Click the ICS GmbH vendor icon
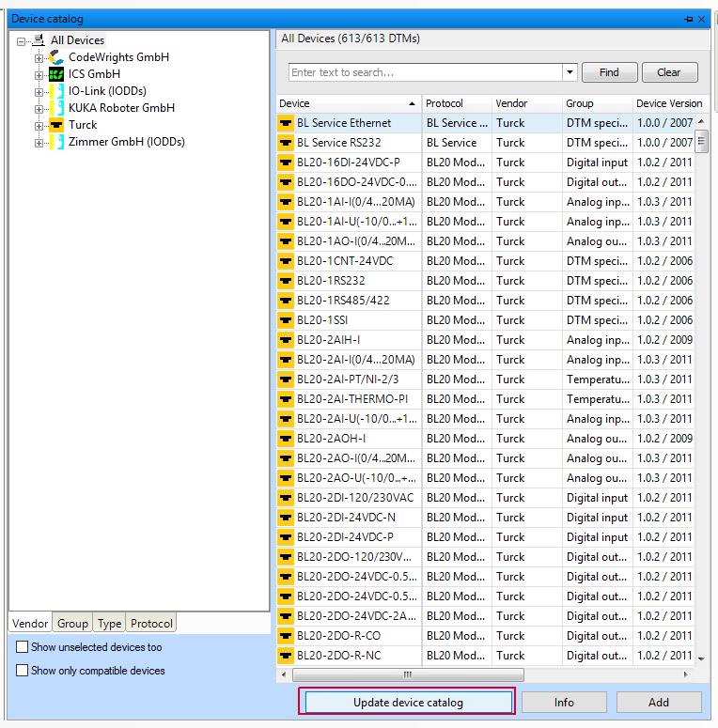718x728 pixels. [x=56, y=74]
